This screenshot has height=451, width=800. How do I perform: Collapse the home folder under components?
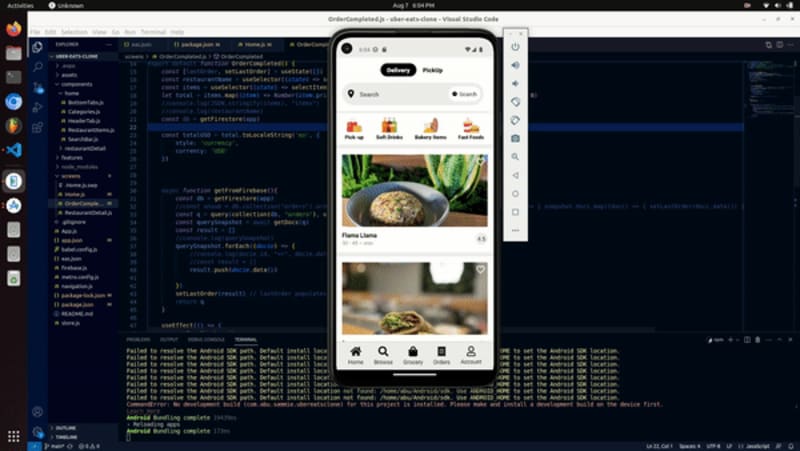[71, 93]
